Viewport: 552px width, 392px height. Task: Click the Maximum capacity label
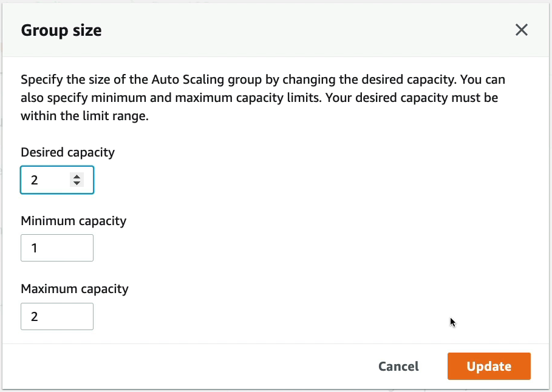(x=75, y=289)
